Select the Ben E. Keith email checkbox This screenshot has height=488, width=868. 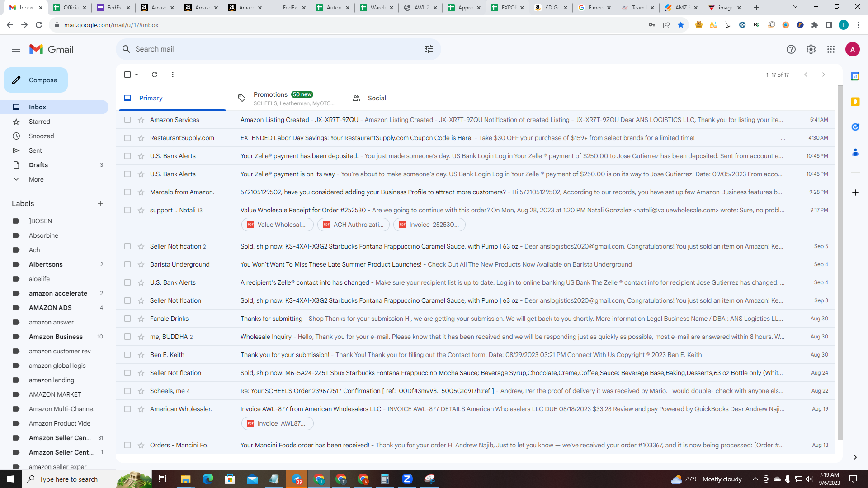[x=127, y=355]
